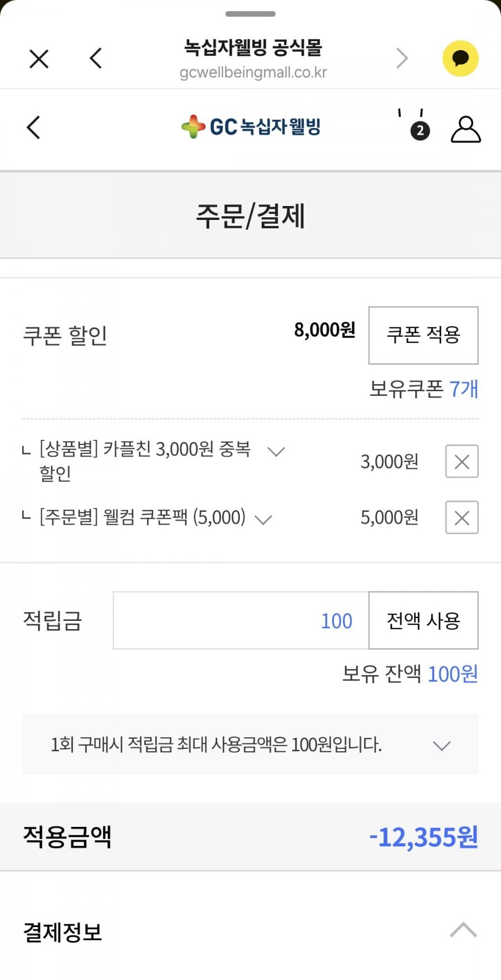Open the user account profile icon
Viewport: 501px width, 980px height.
coord(465,129)
